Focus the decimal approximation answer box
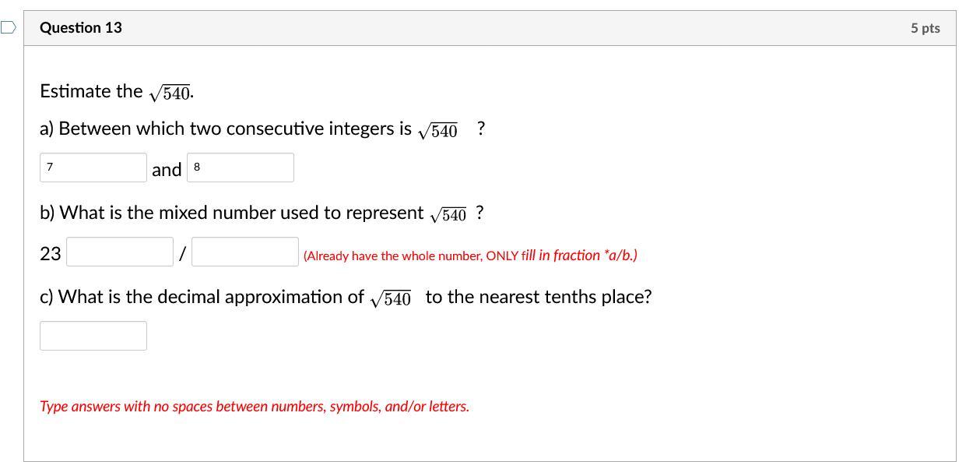Image resolution: width=980 pixels, height=462 pixels. tap(93, 336)
